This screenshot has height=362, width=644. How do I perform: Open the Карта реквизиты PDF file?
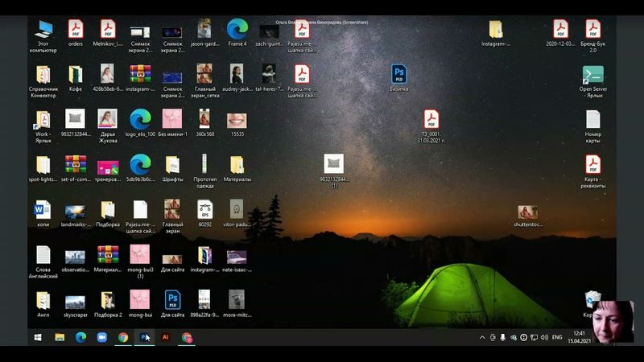tap(592, 166)
